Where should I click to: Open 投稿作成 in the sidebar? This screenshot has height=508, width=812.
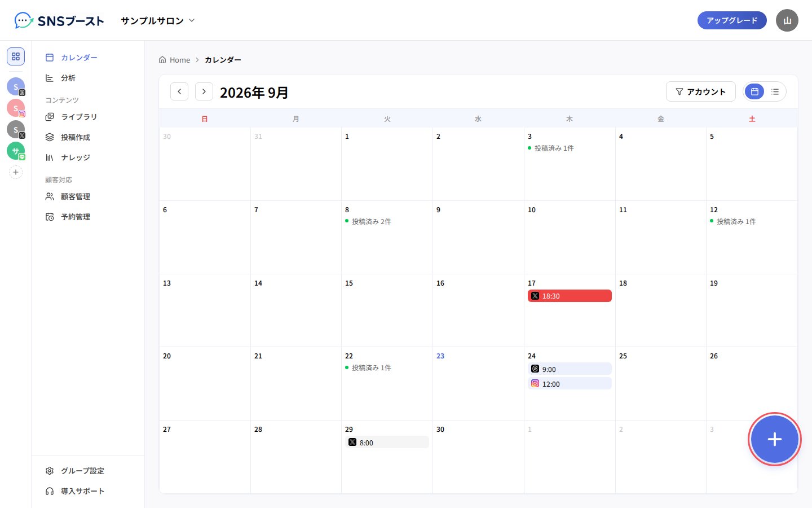pyautogui.click(x=88, y=137)
